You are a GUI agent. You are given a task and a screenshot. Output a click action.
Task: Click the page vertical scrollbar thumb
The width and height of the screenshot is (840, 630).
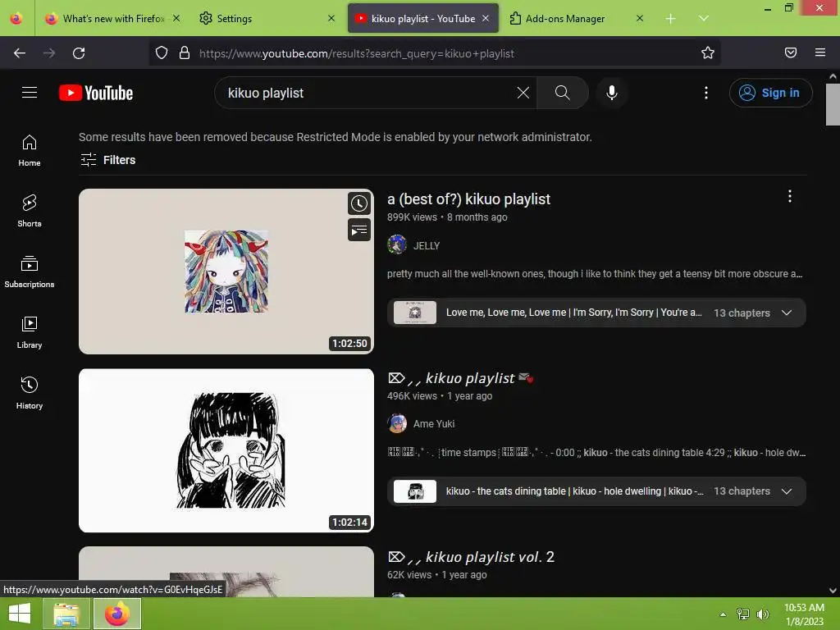click(833, 104)
